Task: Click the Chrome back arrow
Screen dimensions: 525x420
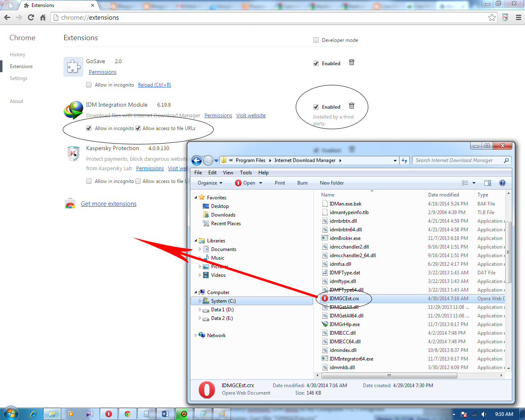Action: click(x=7, y=18)
